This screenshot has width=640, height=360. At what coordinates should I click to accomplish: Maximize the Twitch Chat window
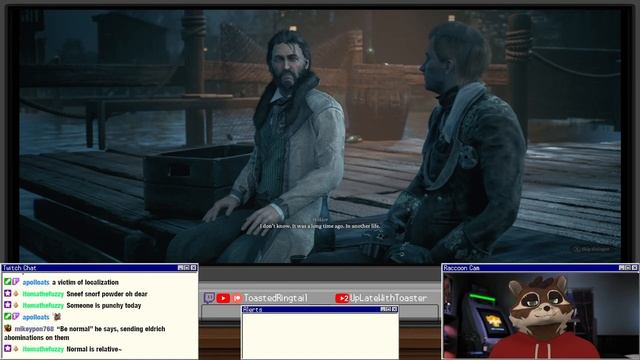(x=187, y=268)
